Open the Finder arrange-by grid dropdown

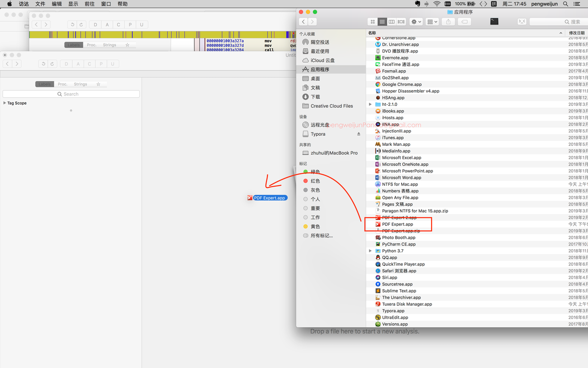tap(432, 22)
